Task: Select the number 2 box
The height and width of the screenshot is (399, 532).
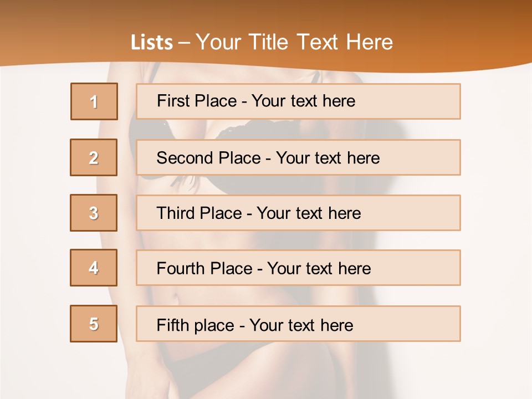Action: pyautogui.click(x=94, y=157)
